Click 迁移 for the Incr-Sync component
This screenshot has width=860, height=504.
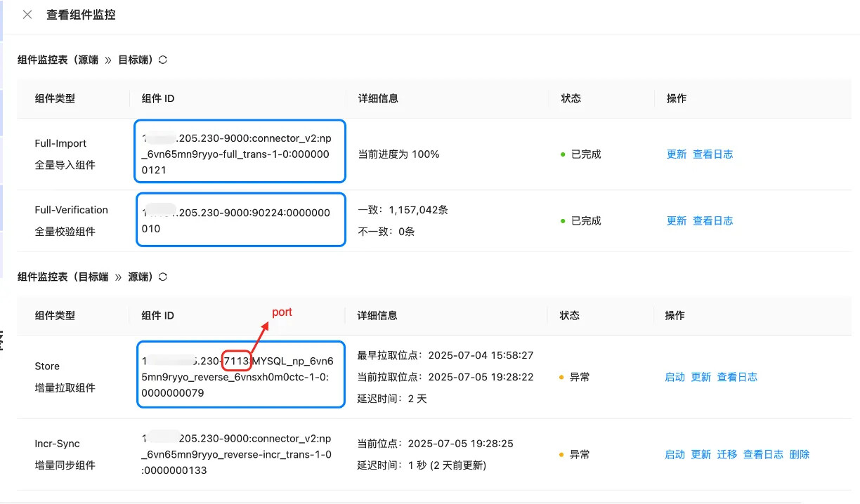click(727, 454)
